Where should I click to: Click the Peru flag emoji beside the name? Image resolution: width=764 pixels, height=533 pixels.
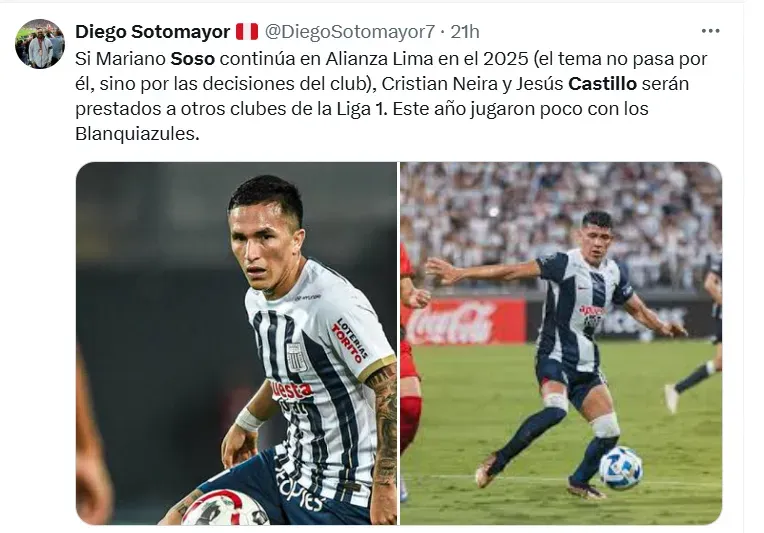pyautogui.click(x=247, y=32)
